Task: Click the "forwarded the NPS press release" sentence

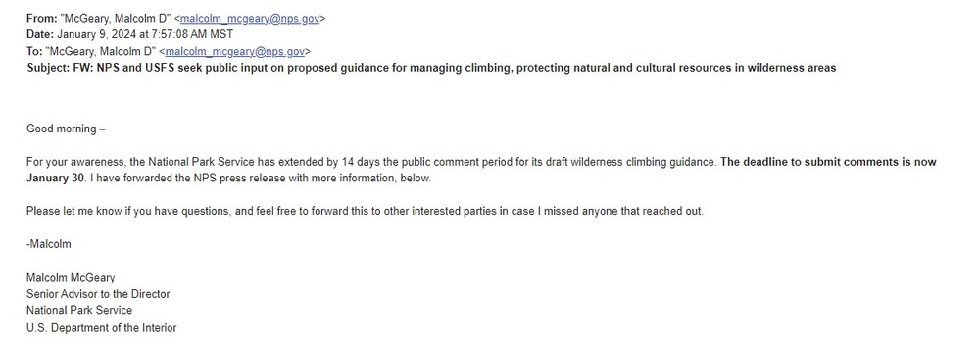Action: click(260, 178)
